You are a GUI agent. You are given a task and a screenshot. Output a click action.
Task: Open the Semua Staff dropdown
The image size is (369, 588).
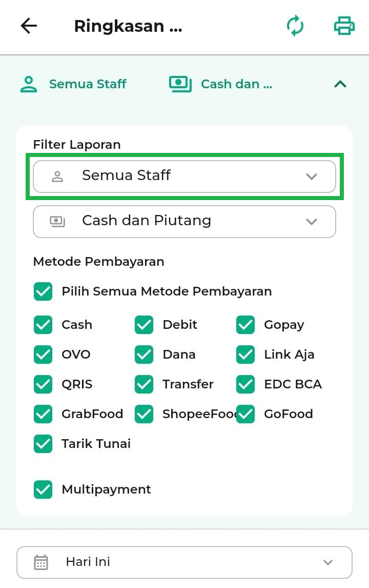tap(184, 176)
